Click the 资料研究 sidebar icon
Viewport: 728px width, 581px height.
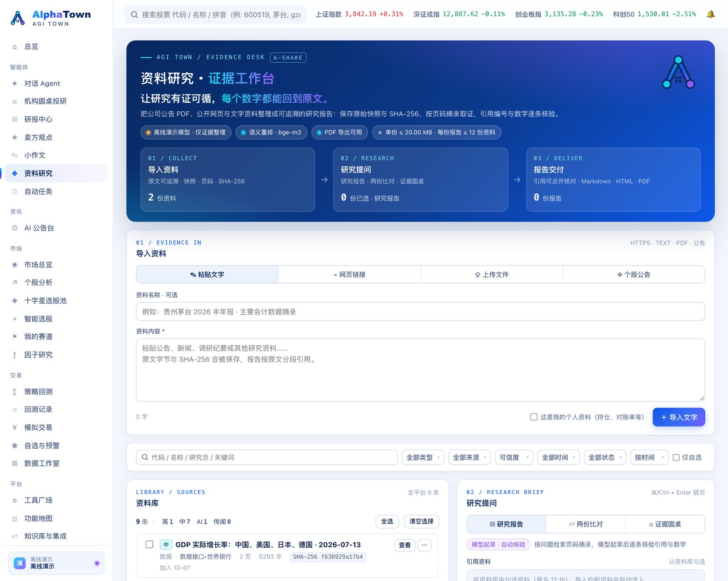(x=15, y=173)
